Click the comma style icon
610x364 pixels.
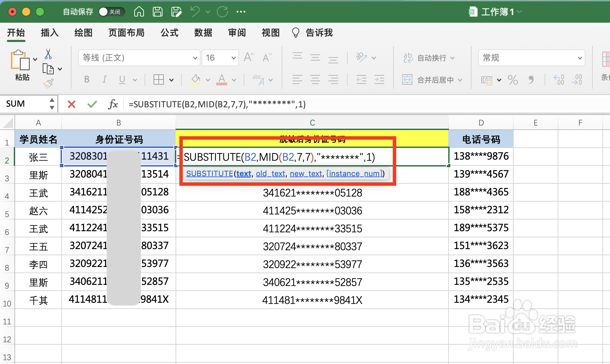(x=531, y=80)
